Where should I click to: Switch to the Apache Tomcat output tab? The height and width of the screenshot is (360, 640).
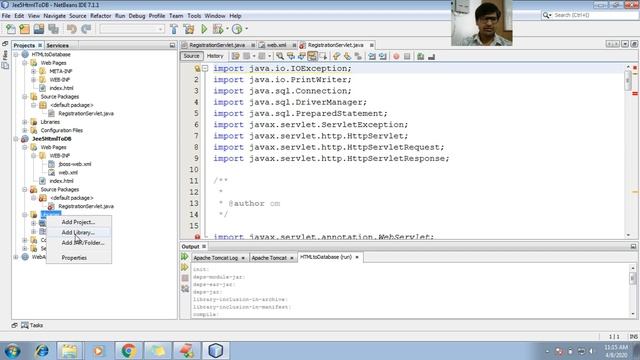(269, 258)
